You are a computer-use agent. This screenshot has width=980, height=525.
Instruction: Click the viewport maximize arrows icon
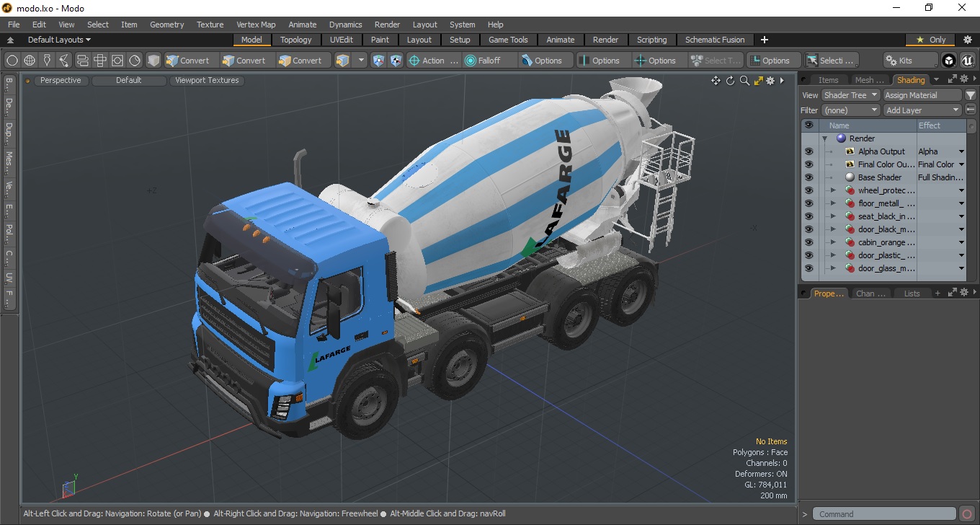[x=758, y=81]
